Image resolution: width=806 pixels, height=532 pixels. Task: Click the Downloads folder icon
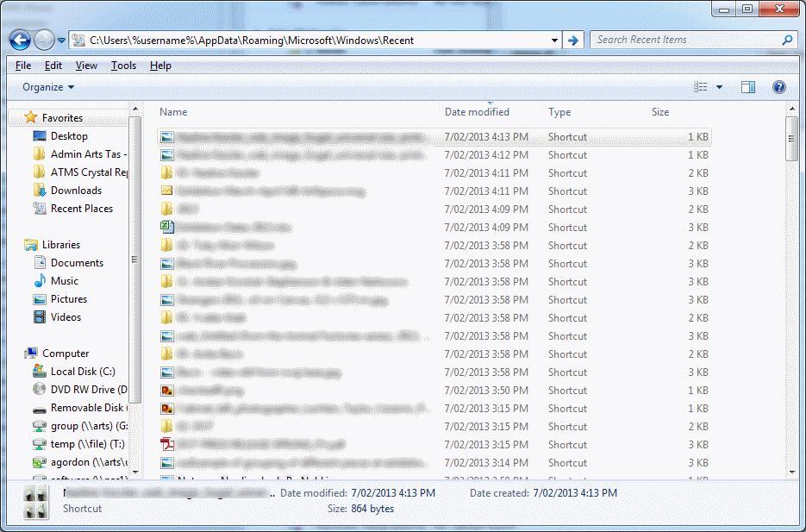[40, 191]
